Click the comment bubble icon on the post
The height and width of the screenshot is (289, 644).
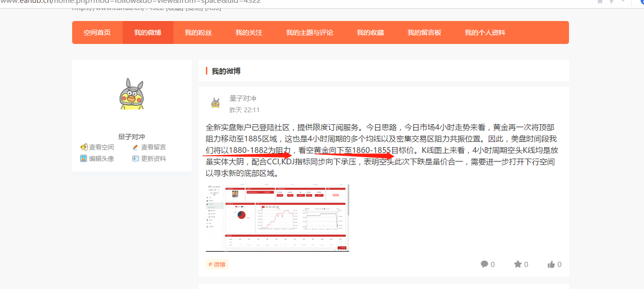(x=484, y=264)
